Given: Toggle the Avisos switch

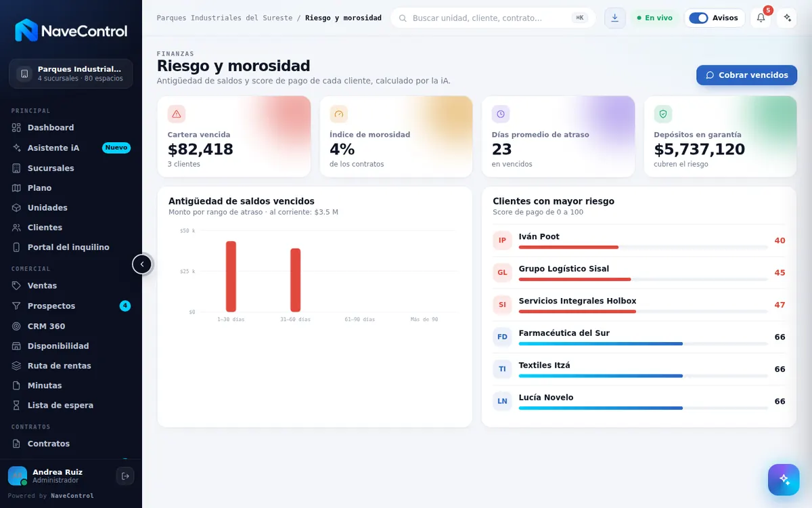Looking at the screenshot, I should [698, 18].
